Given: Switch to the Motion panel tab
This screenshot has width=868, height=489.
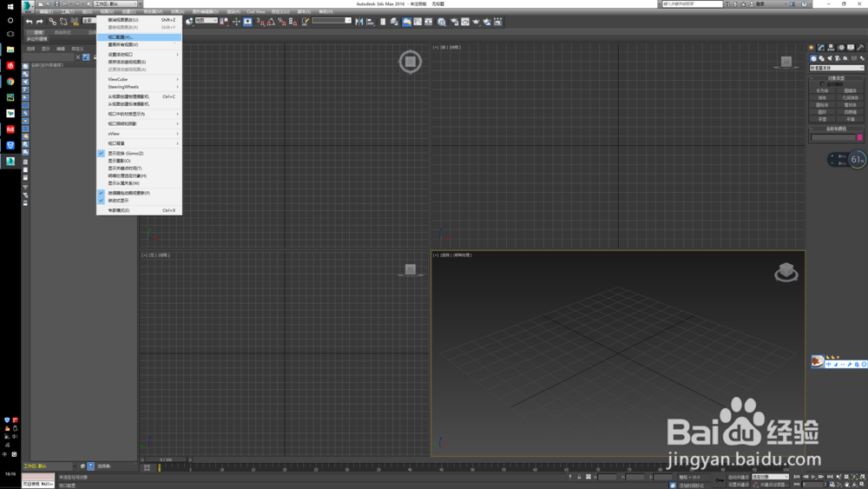Looking at the screenshot, I should (x=841, y=48).
